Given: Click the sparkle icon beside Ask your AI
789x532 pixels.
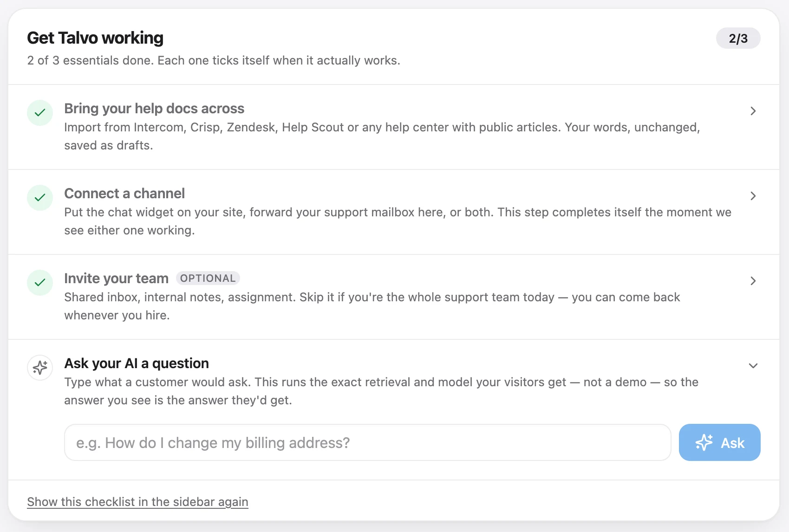Looking at the screenshot, I should [x=40, y=368].
